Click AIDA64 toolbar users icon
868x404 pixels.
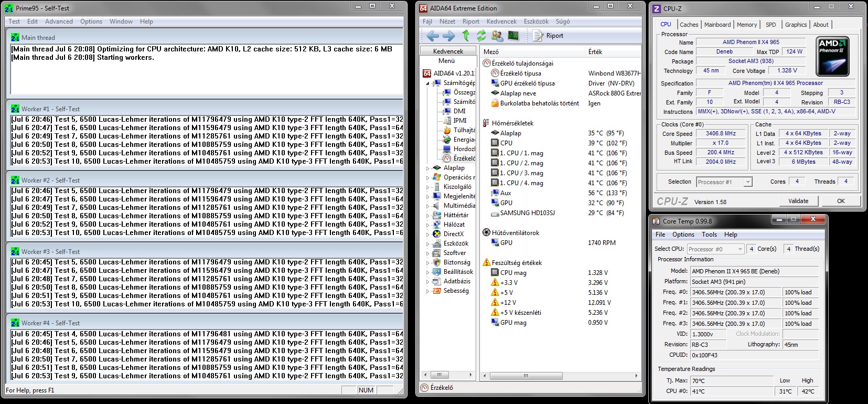(497, 36)
